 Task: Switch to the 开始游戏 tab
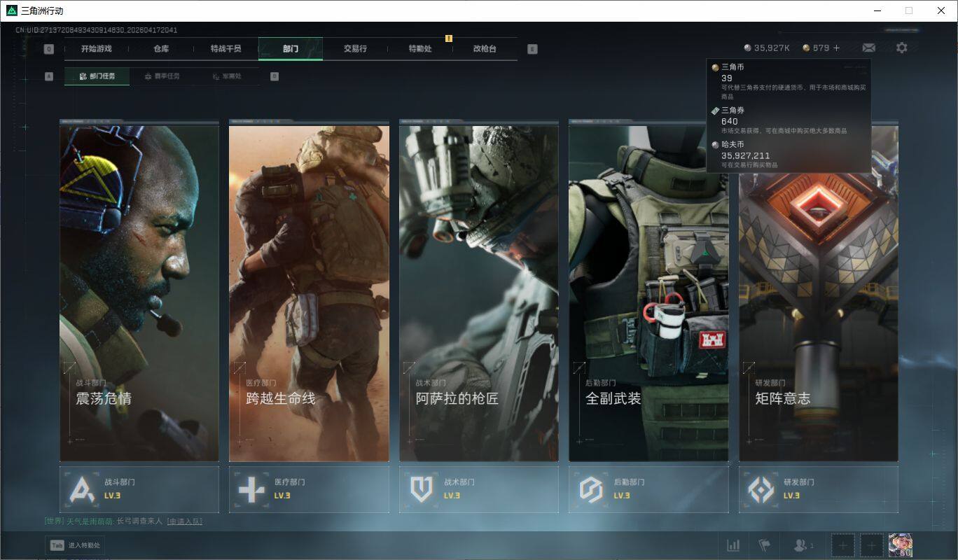96,49
